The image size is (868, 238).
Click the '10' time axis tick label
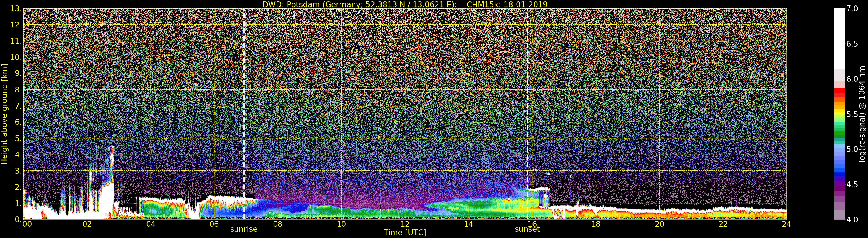[341, 224]
